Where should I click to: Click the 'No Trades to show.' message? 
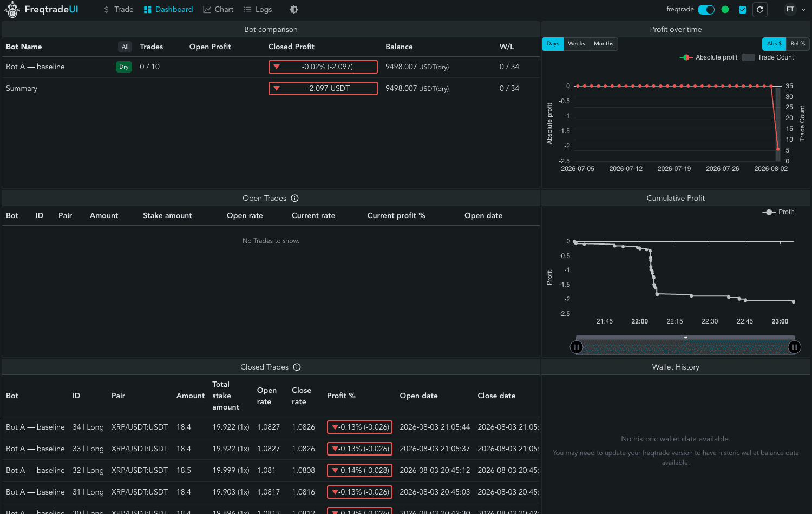click(271, 241)
